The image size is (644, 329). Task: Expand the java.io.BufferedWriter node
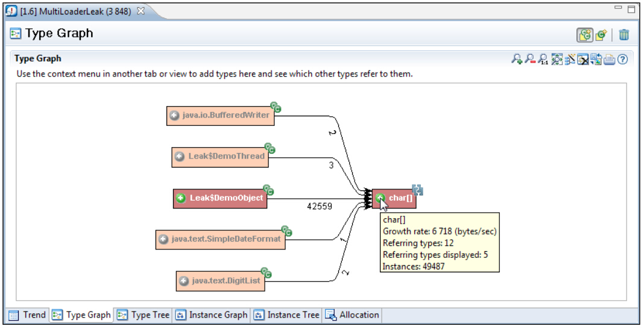pos(174,116)
